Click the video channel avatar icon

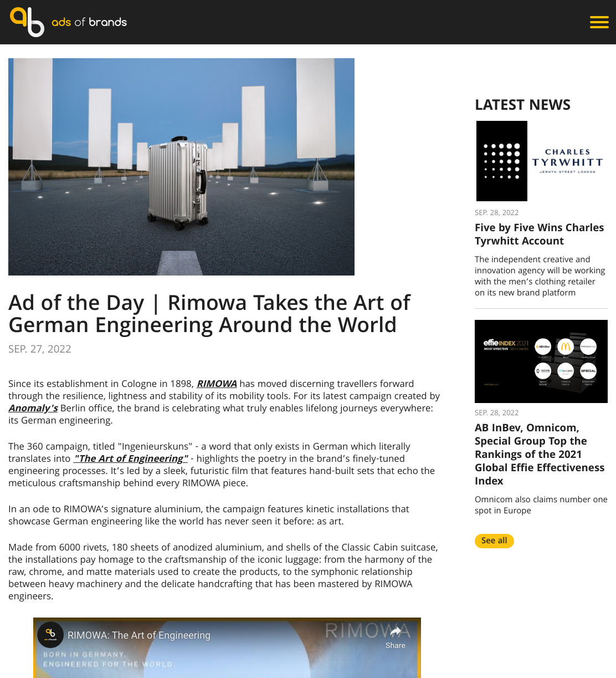click(x=50, y=635)
